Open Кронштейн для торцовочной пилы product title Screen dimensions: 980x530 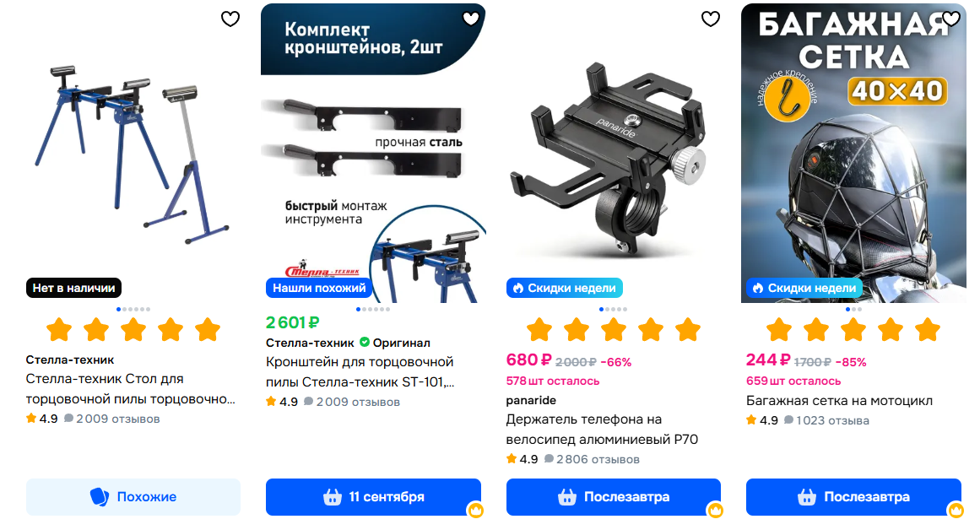360,372
